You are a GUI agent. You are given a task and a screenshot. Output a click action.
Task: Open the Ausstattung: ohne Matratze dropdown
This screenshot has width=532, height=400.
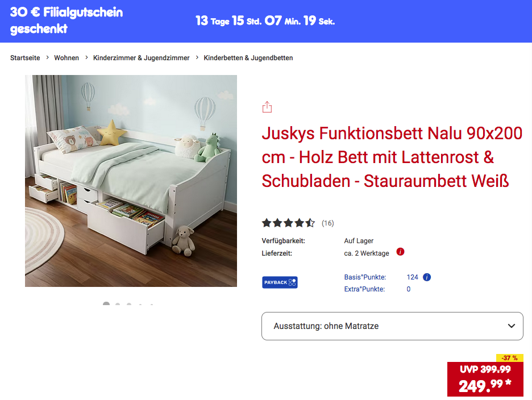click(x=392, y=326)
